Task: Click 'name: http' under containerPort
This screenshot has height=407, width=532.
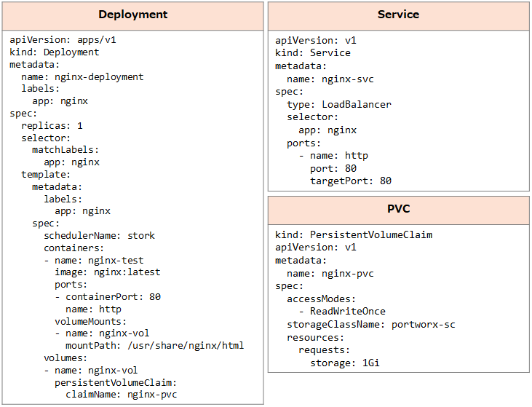Action: [x=93, y=309]
